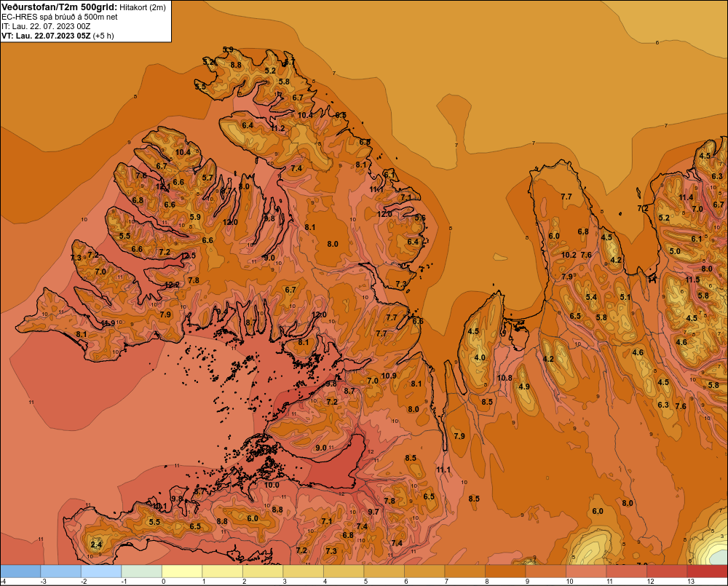Click the '-4' label on the legend scale
The height and width of the screenshot is (586, 728).
tap(3, 582)
